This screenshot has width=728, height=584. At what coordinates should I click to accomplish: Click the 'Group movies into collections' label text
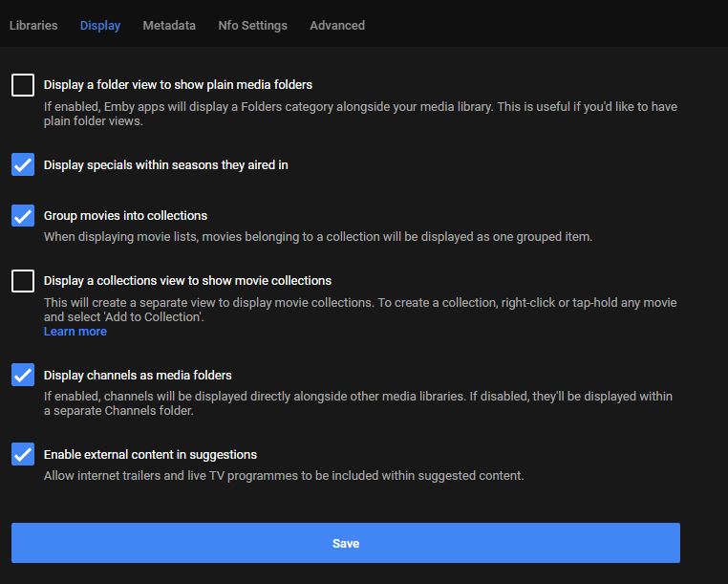coord(125,216)
